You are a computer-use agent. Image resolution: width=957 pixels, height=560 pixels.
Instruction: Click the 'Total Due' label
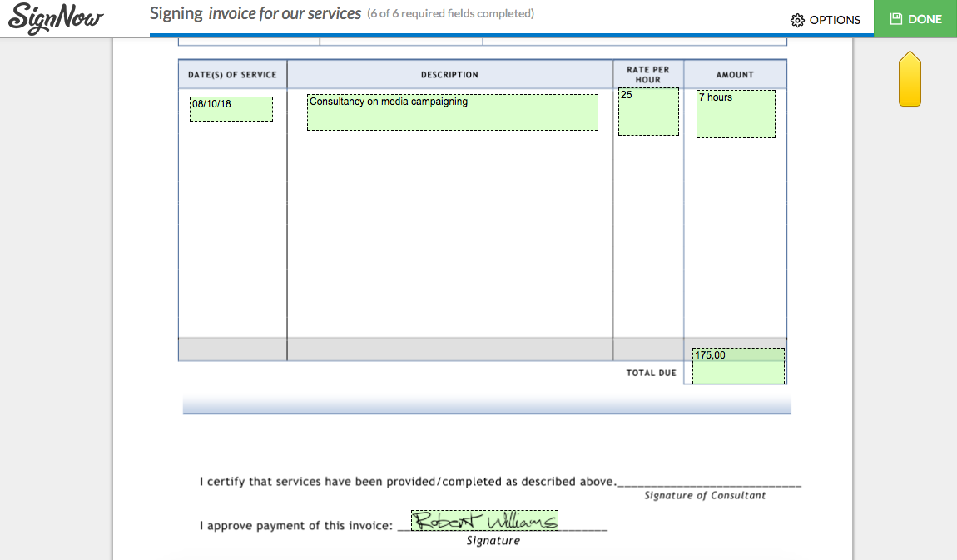click(651, 374)
